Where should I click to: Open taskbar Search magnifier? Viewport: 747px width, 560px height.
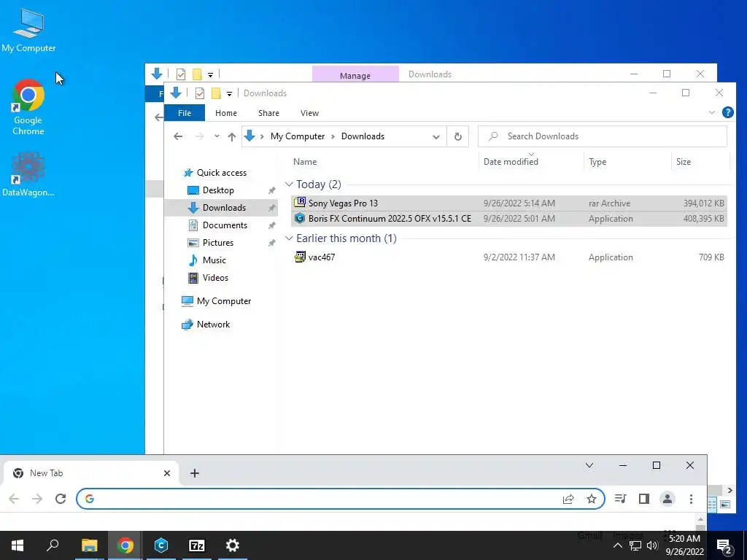53,545
